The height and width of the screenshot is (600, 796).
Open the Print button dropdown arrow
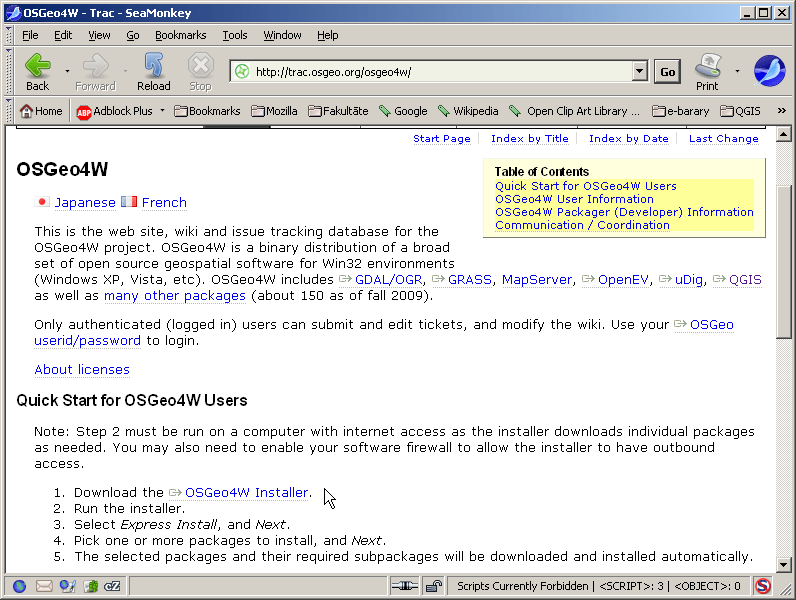click(x=737, y=72)
